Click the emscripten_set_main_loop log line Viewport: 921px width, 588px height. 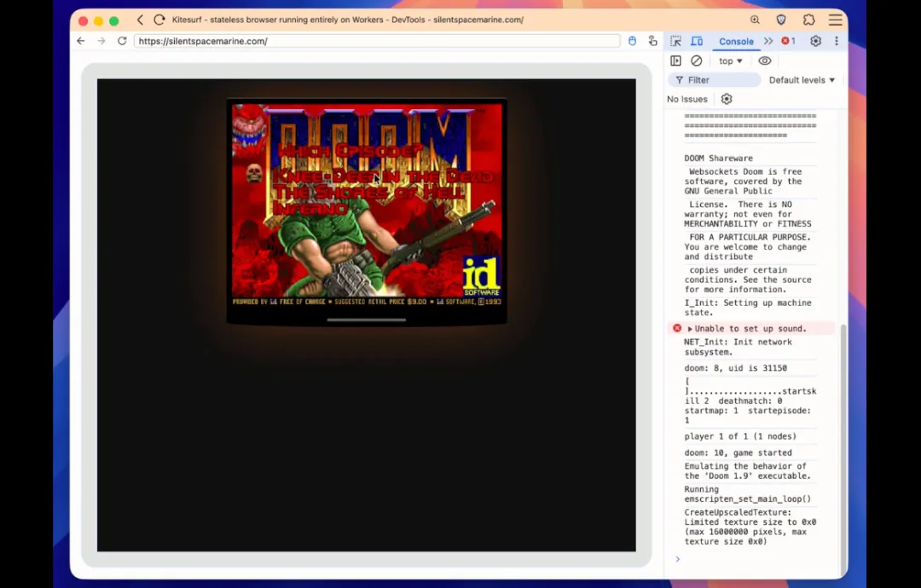coord(747,494)
